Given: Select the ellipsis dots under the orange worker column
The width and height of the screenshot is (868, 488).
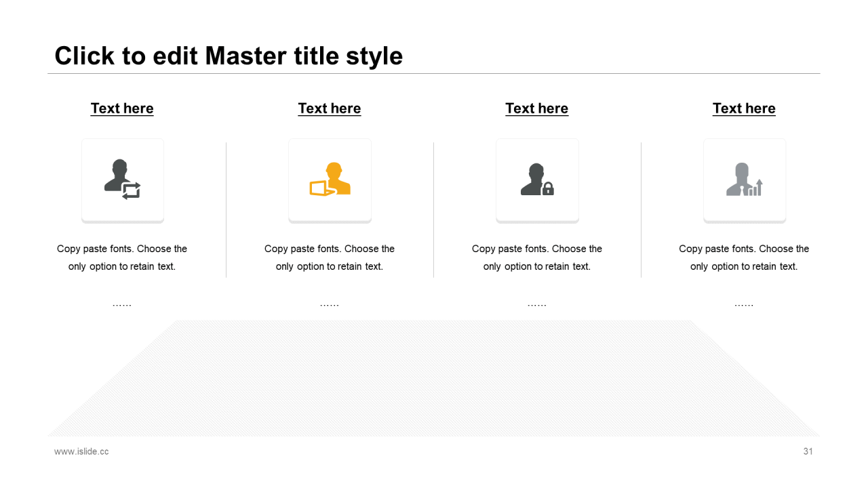Looking at the screenshot, I should (330, 305).
